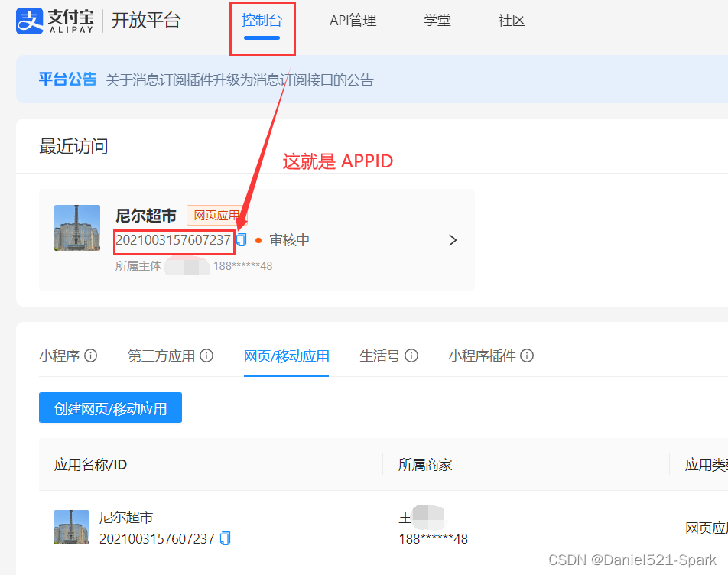Click the 尼尔超市 name in the table
This screenshot has width=728, height=575.
pyautogui.click(x=126, y=517)
